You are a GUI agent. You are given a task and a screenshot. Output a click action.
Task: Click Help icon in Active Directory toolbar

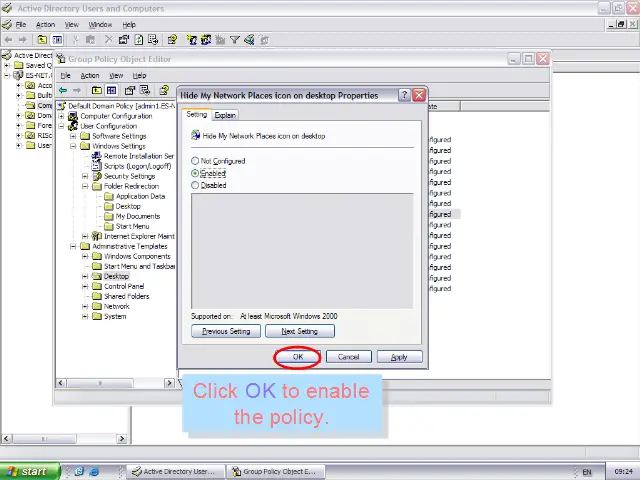(172, 40)
